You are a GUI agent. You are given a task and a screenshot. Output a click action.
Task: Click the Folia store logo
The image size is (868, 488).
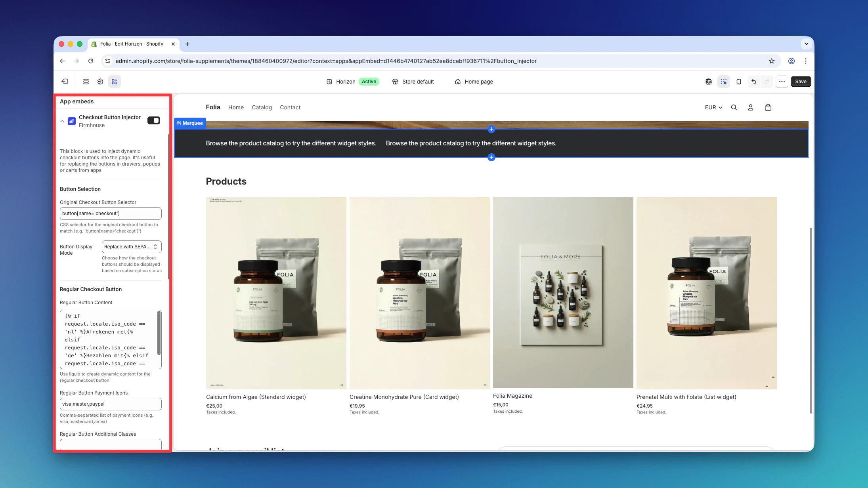(x=213, y=107)
